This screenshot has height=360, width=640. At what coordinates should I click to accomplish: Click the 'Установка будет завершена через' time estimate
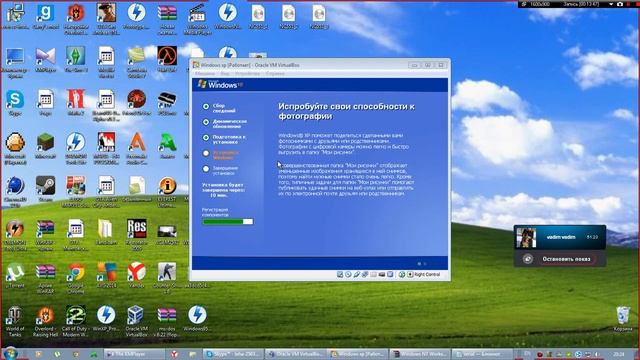pos(223,190)
